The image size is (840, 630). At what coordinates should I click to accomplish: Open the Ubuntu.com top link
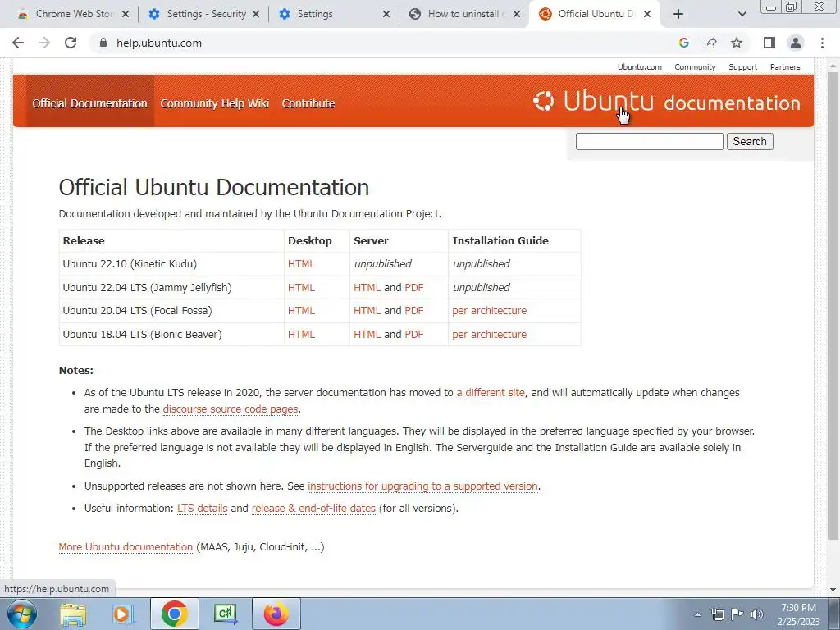[x=639, y=67]
